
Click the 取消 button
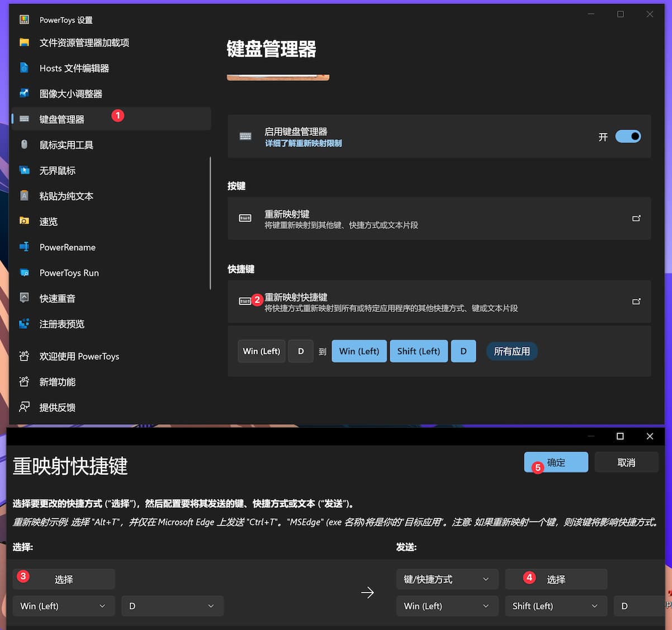tap(626, 462)
